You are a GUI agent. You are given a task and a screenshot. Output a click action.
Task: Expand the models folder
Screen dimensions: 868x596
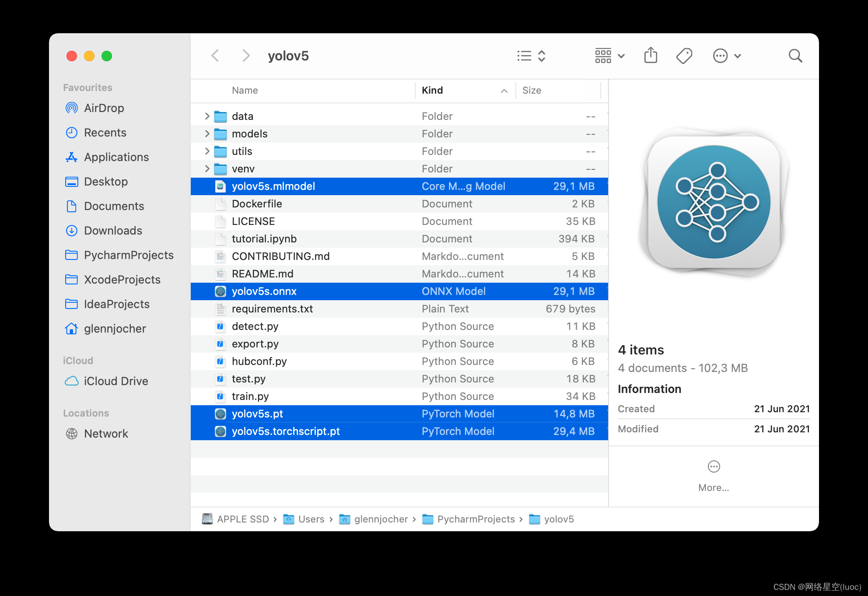(x=207, y=133)
